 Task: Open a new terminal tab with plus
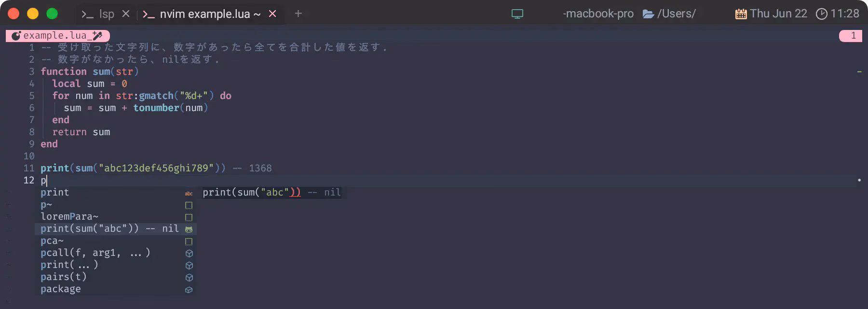tap(298, 14)
